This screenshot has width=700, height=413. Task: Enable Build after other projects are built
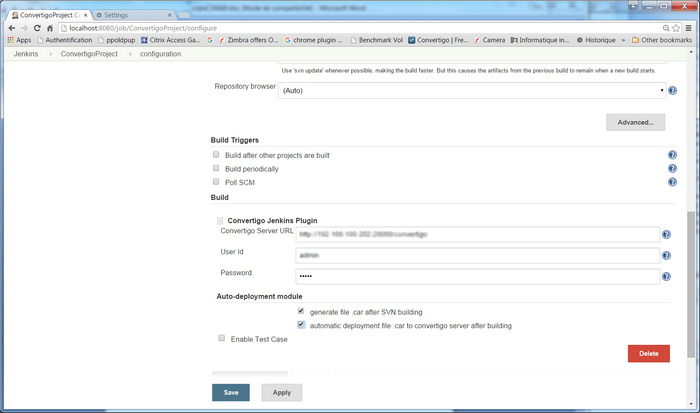point(216,154)
